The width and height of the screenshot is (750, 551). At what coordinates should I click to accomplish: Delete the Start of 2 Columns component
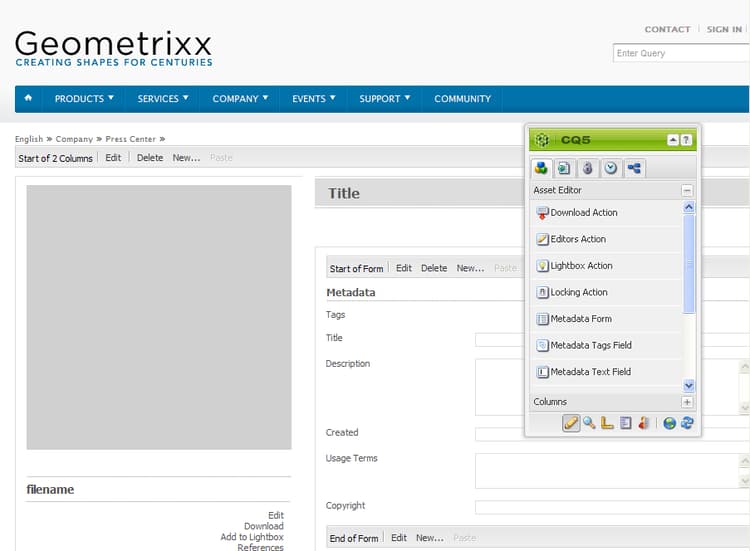click(x=150, y=157)
